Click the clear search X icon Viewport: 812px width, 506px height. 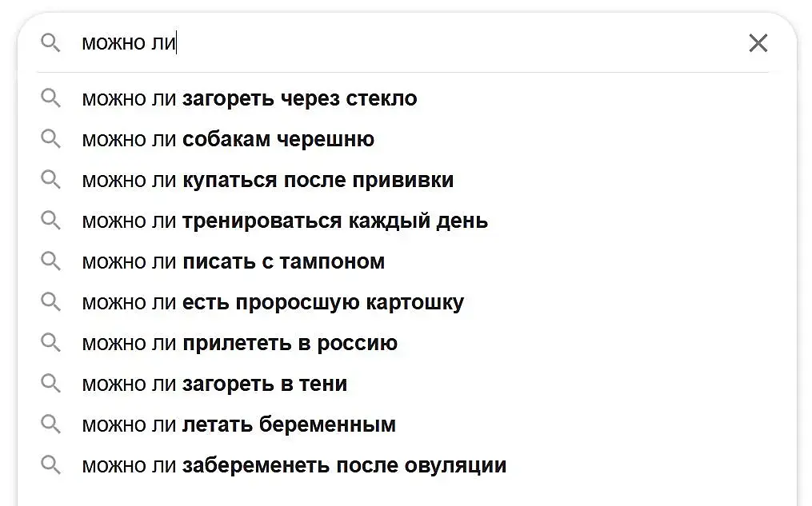pyautogui.click(x=758, y=43)
